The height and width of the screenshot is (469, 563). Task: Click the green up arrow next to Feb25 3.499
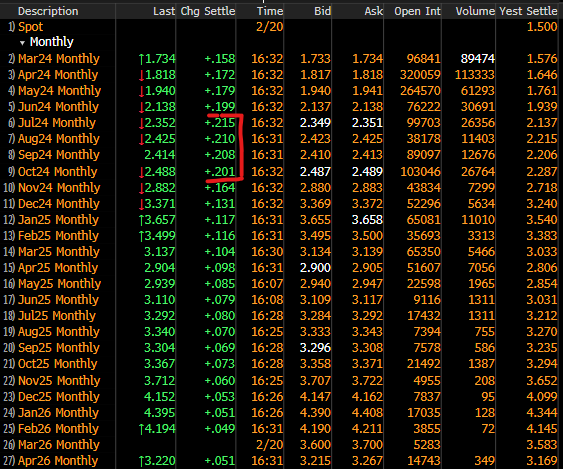(141, 236)
